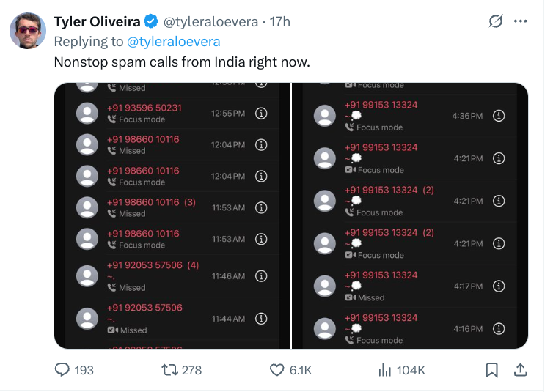The image size is (553, 392).
Task: Open right call log screenshot image
Action: [410, 215]
